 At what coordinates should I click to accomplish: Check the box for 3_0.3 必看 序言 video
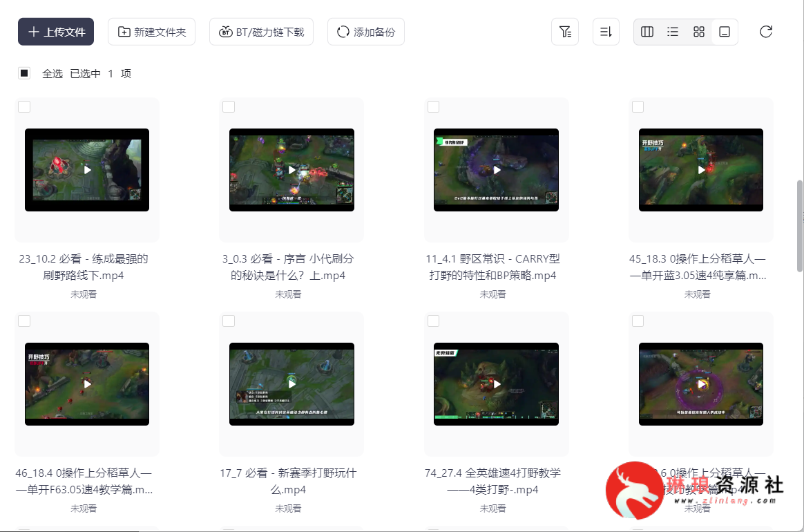[229, 106]
